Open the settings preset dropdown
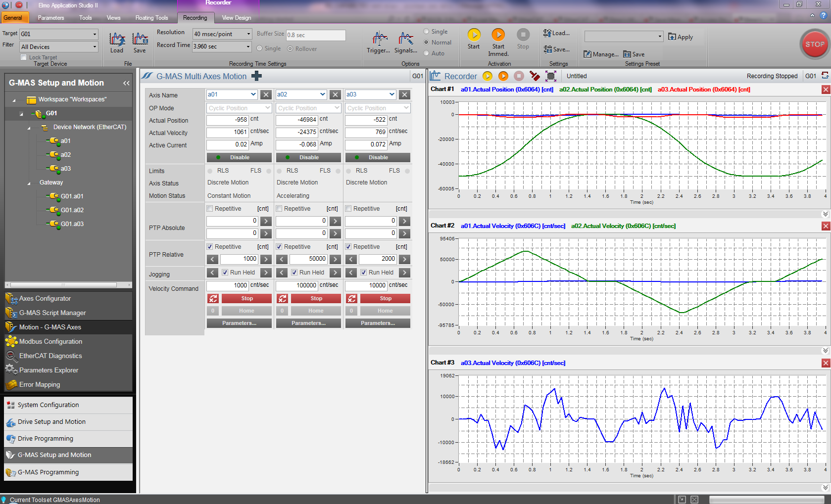The width and height of the screenshot is (831, 504). [623, 37]
